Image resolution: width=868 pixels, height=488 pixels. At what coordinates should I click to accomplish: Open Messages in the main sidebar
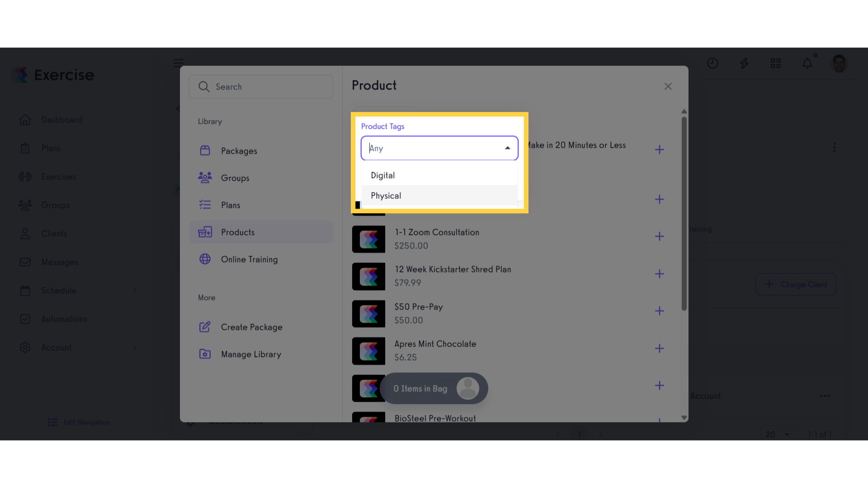coord(60,262)
